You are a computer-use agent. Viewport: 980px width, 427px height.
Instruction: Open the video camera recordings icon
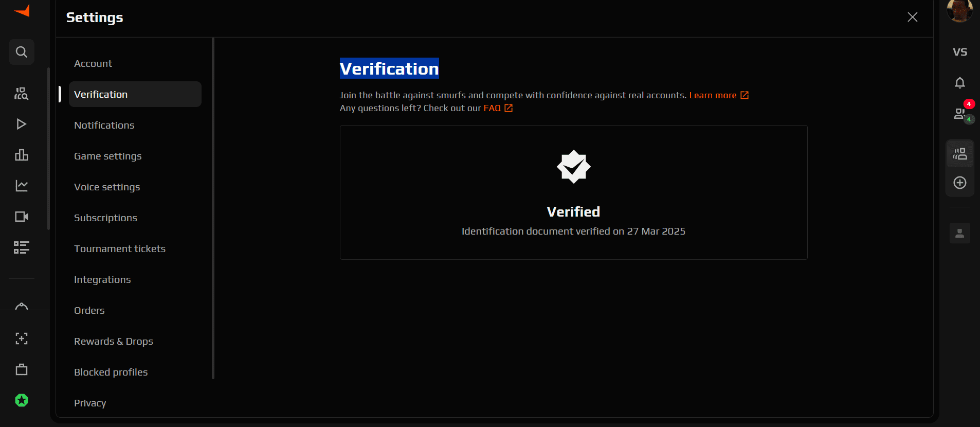(22, 217)
